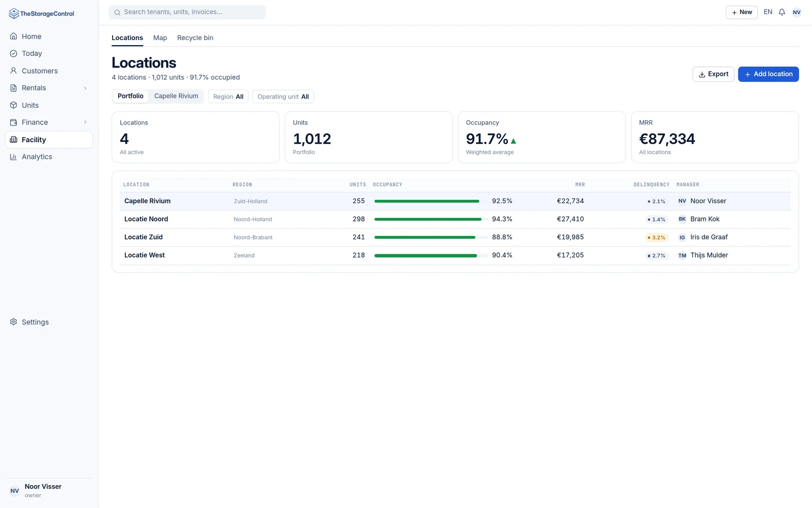Click the Analytics bar-chart icon

(x=14, y=157)
